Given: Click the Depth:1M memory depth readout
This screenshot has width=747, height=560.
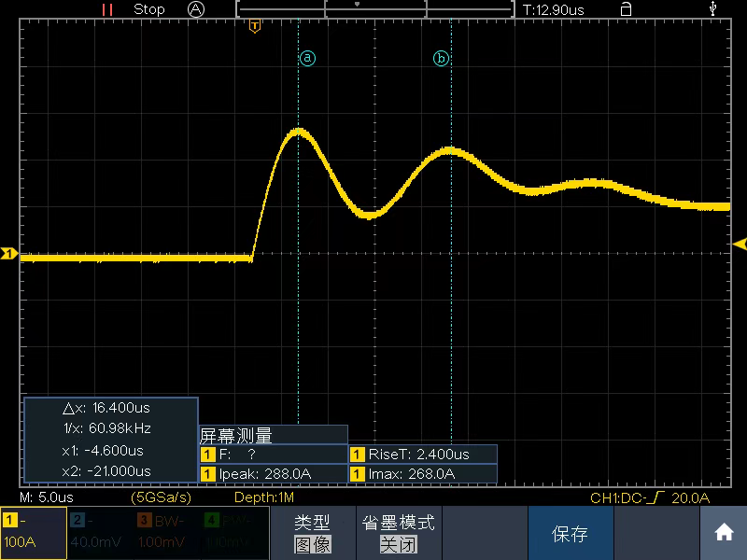Looking at the screenshot, I should pyautogui.click(x=264, y=497).
